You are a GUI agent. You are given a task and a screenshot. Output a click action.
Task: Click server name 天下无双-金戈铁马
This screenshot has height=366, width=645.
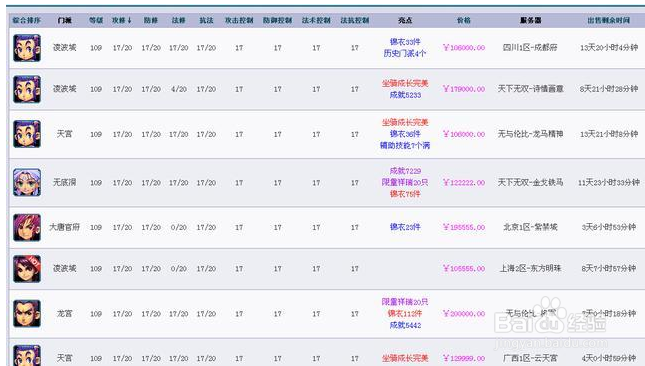tap(530, 182)
